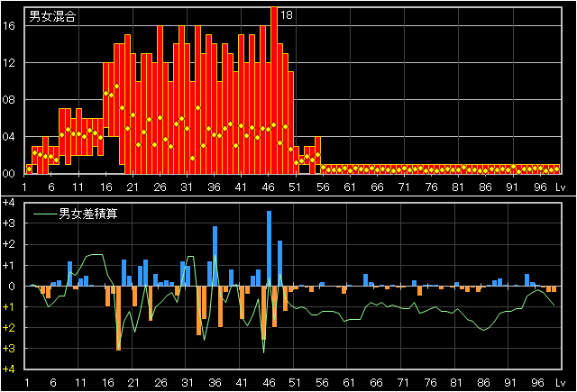The image size is (577, 392).
Task: Click white +1 label on 男女差積算 y-axis
Action: click(x=8, y=266)
